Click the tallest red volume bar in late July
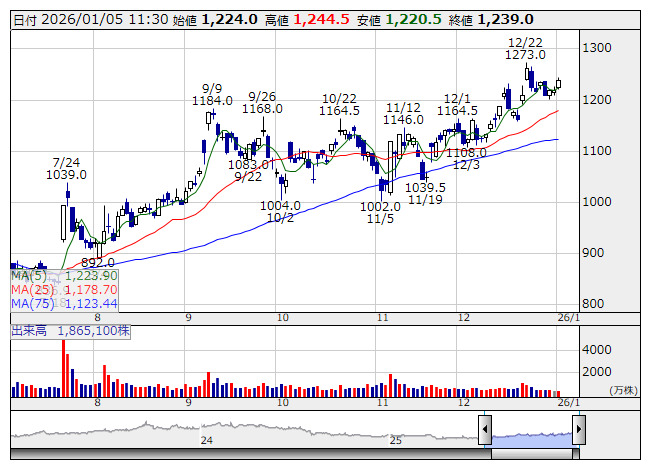 pyautogui.click(x=64, y=369)
